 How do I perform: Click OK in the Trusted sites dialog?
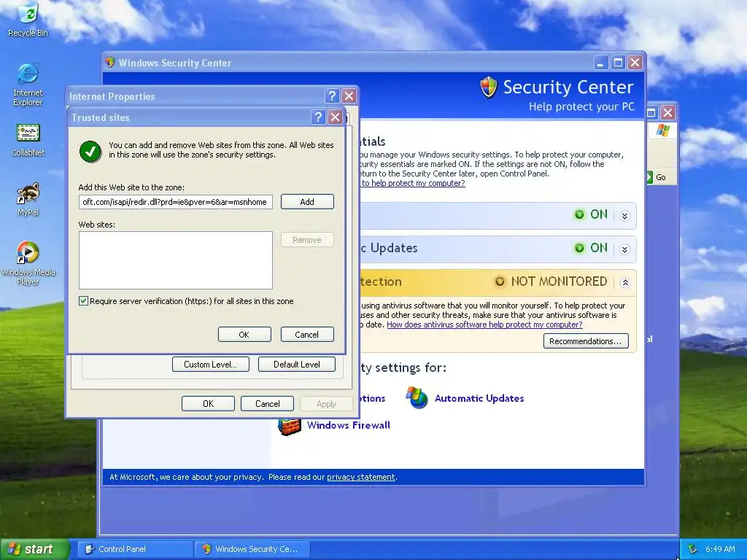tap(244, 334)
